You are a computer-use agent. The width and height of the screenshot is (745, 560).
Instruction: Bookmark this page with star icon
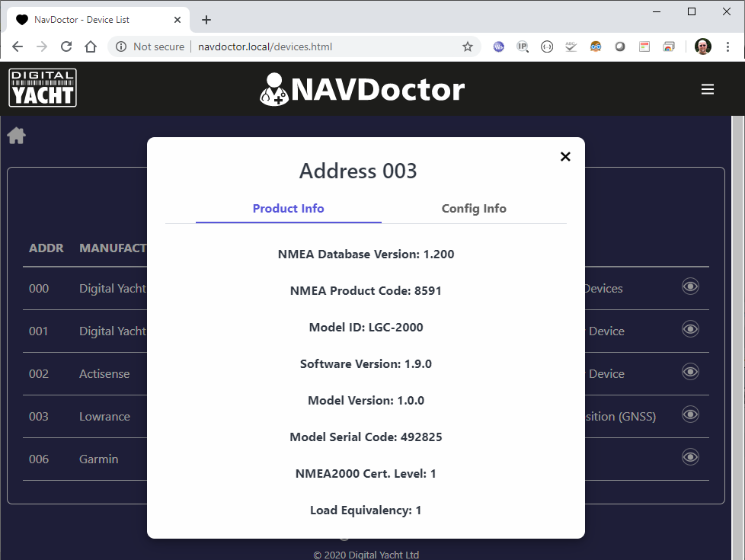coord(468,46)
